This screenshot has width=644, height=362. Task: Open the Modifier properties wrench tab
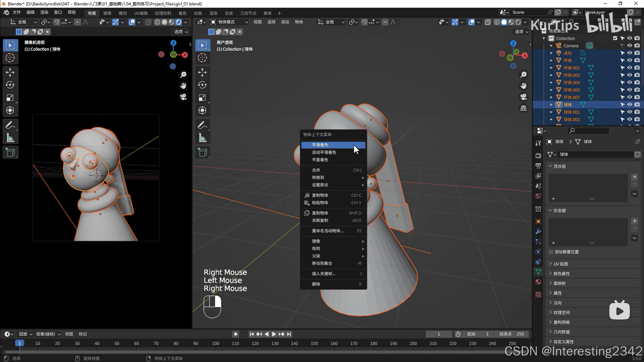pos(538,232)
